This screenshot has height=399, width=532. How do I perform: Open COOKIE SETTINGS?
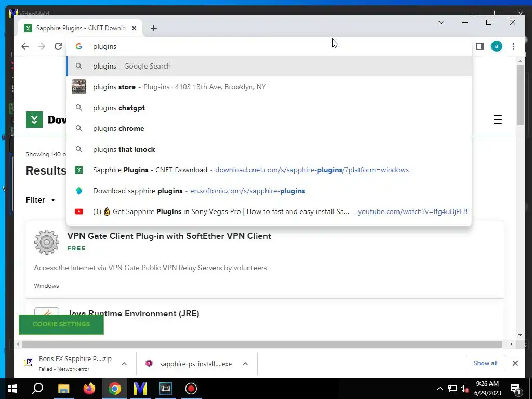pos(61,324)
